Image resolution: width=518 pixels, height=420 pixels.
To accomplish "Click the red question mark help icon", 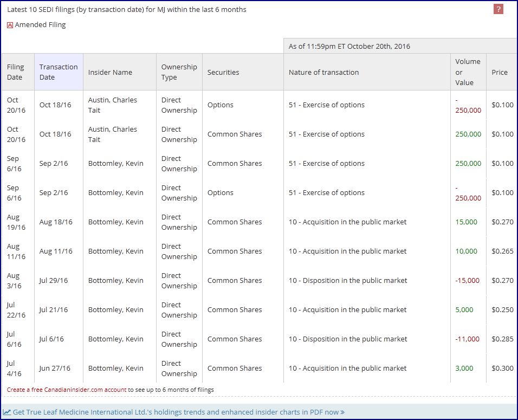I will (498, 9).
